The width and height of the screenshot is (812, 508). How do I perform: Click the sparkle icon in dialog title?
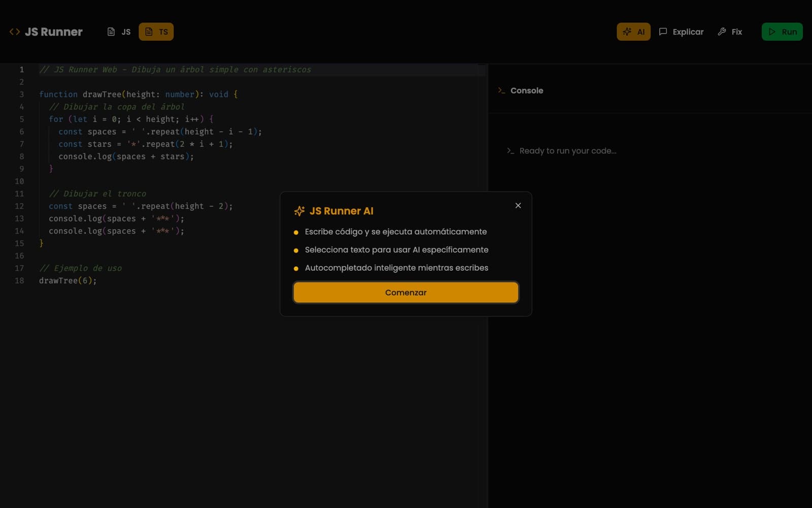[x=299, y=211]
